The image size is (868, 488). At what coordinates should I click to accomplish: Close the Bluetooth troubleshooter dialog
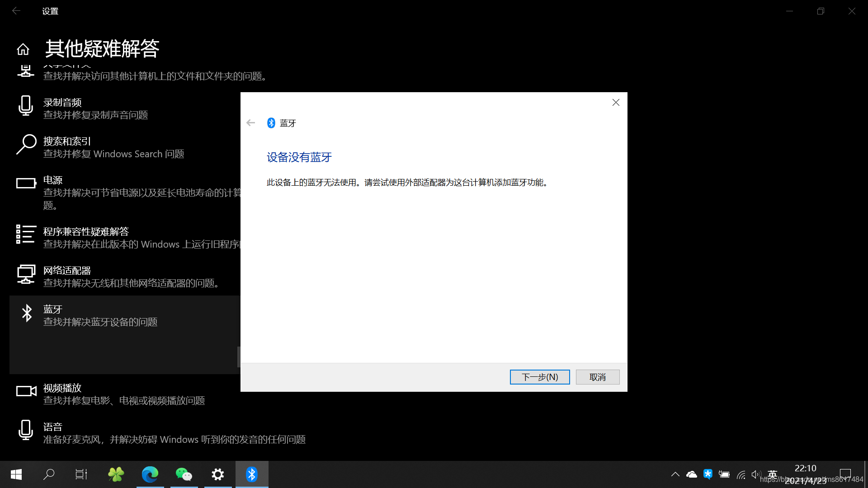(x=616, y=103)
